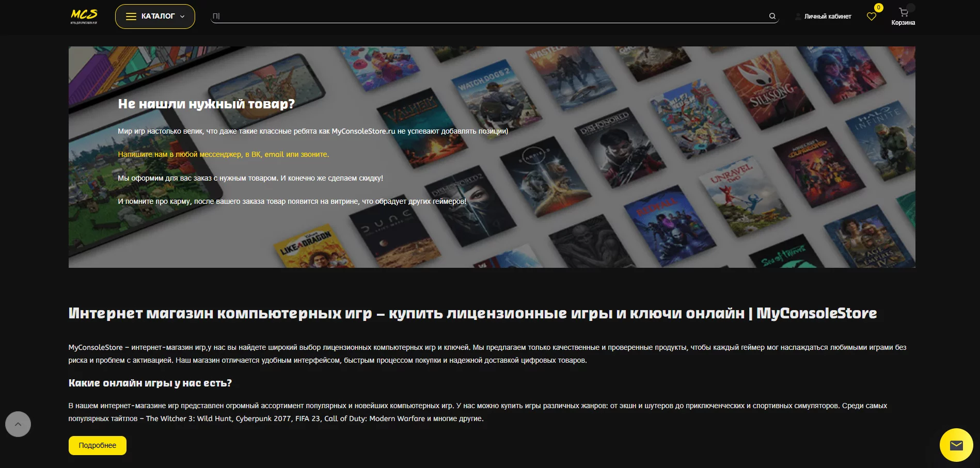
Task: Click the yellow Напишите нам в любой мессенджер text
Action: click(224, 154)
